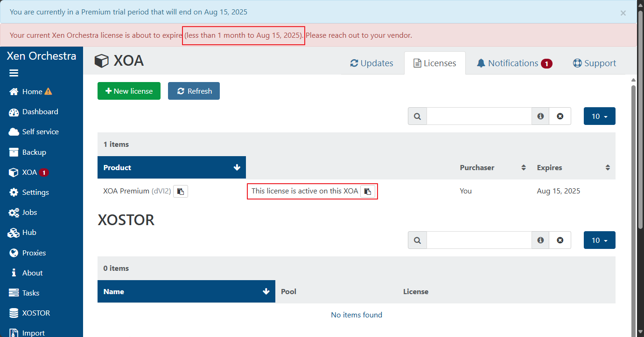Click the License column header

tap(416, 291)
